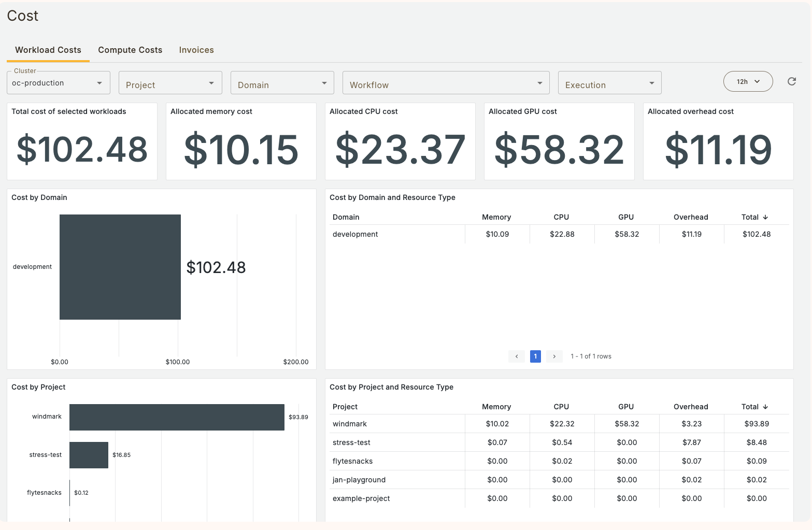Sort project table by GPU column header
The width and height of the screenshot is (812, 530).
626,407
